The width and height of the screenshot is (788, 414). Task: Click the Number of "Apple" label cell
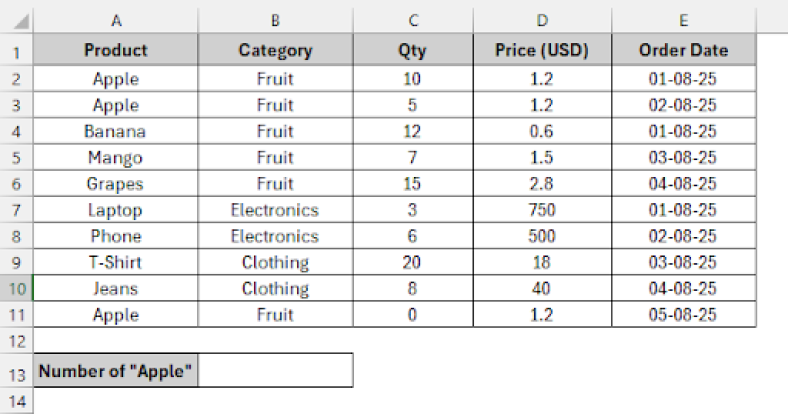click(116, 372)
